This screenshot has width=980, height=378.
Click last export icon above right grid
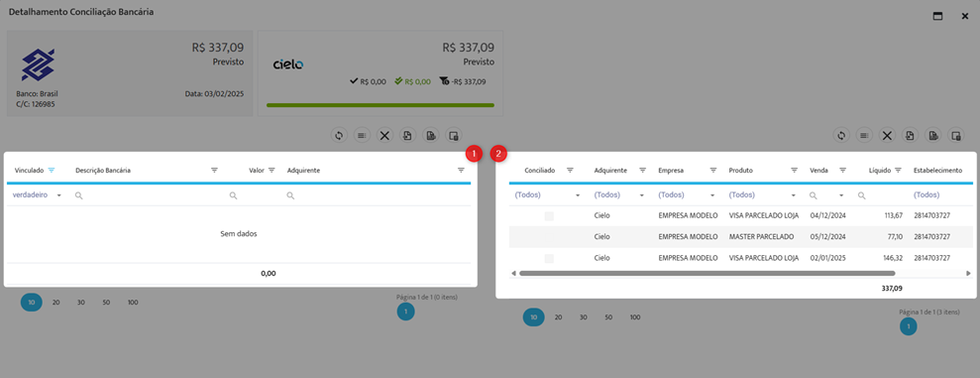tap(955, 135)
